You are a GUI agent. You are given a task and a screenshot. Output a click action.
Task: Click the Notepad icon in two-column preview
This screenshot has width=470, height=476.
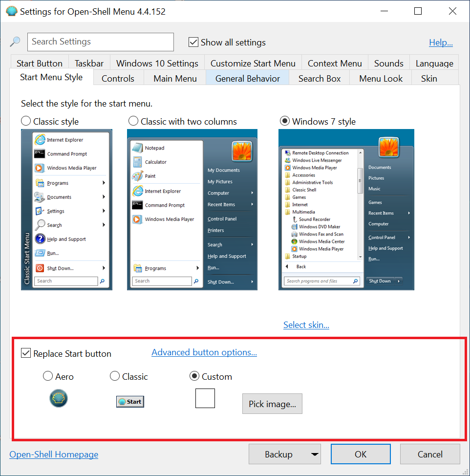(137, 148)
